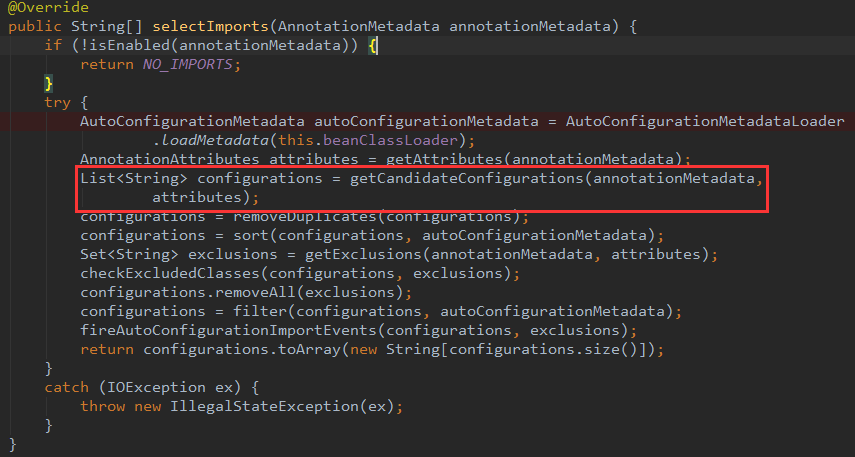Click fireAutoConfigurationImportEvents call
This screenshot has height=457, width=855.
click(228, 330)
